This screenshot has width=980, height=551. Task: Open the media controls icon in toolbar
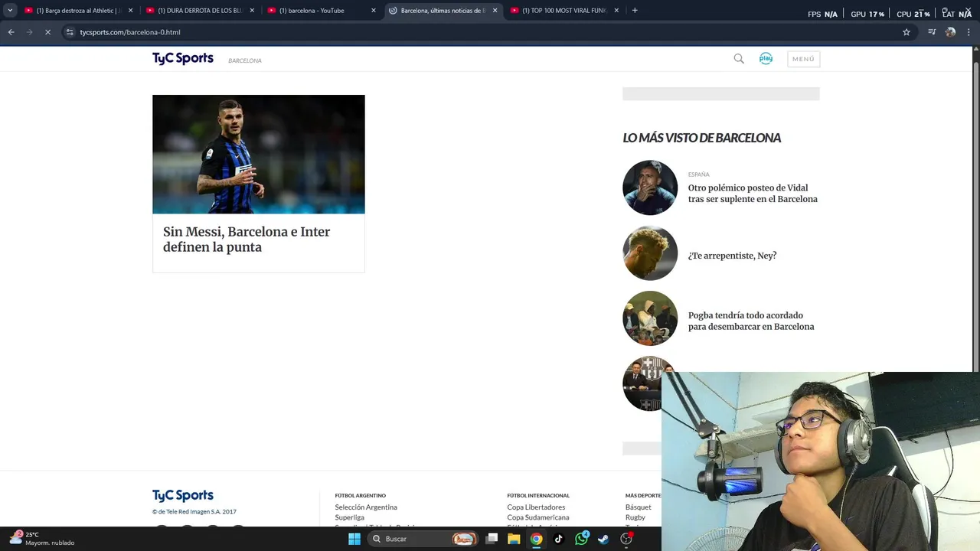point(932,32)
